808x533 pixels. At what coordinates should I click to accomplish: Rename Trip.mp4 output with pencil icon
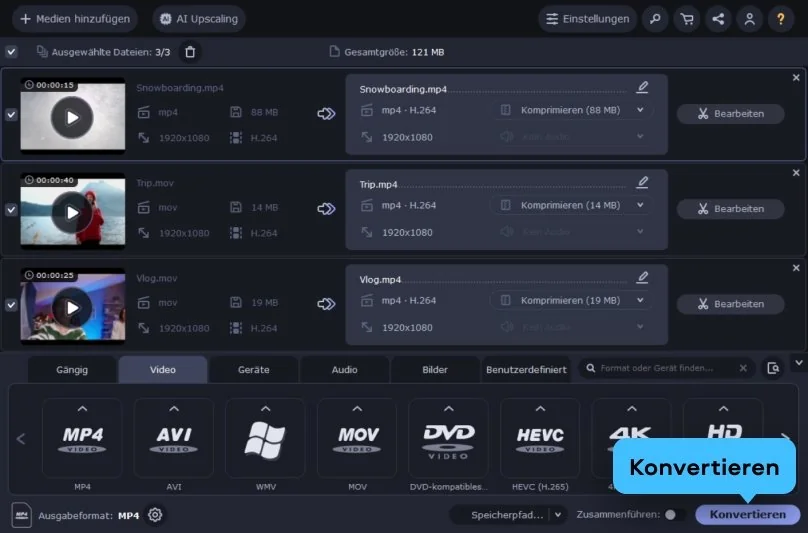(642, 182)
